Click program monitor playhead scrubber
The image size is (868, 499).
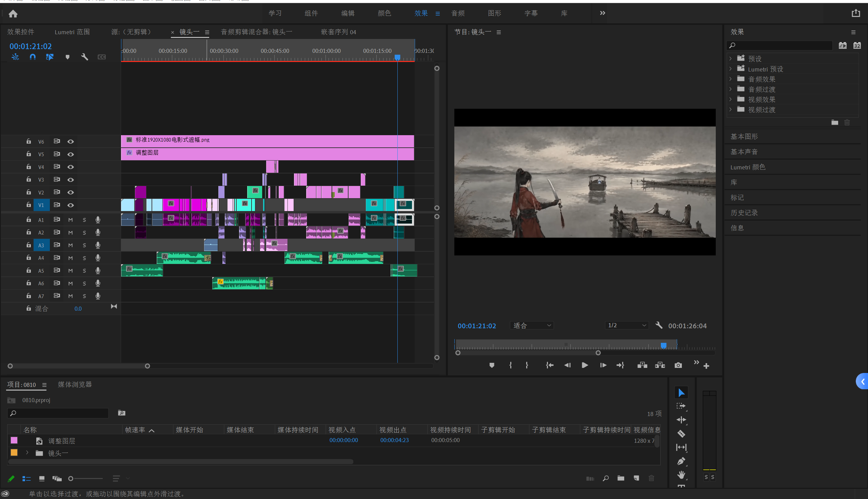(x=663, y=345)
